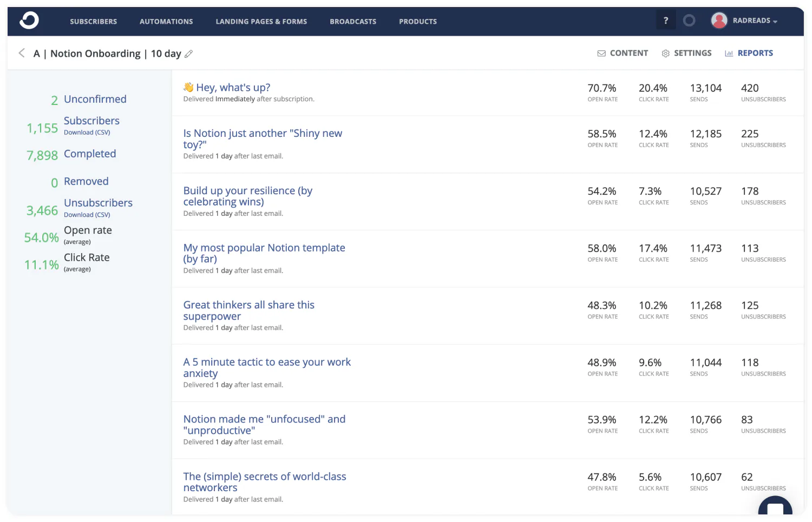Open the Unsubscribers list link
Viewport: 812px width, 522px height.
pos(98,203)
